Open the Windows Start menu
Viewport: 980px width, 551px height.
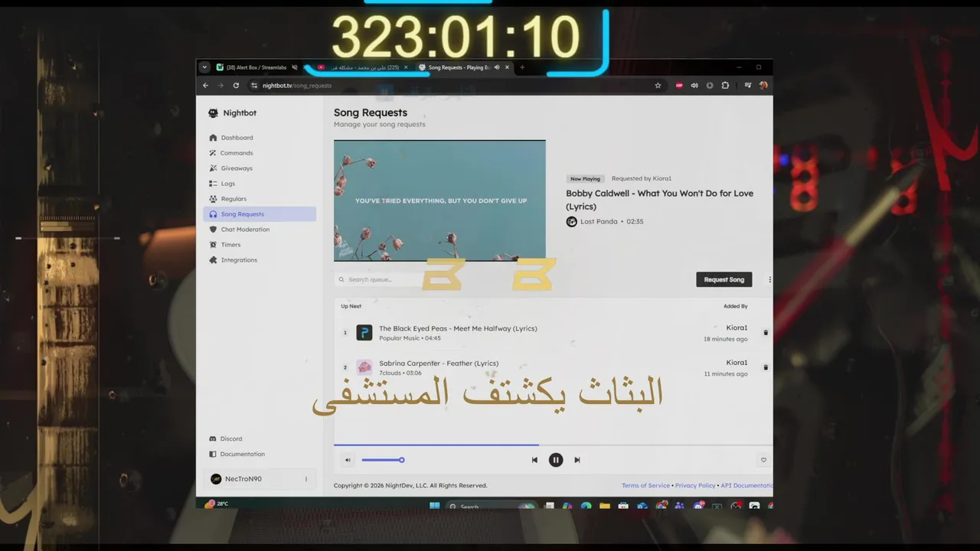coord(435,506)
